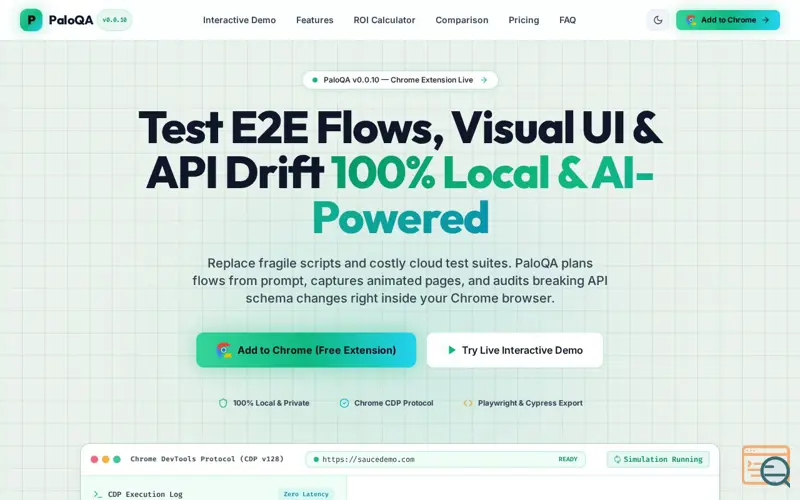Screen dimensions: 800x500
Task: Click the Playwright & Cypress Export label
Action: coord(530,403)
